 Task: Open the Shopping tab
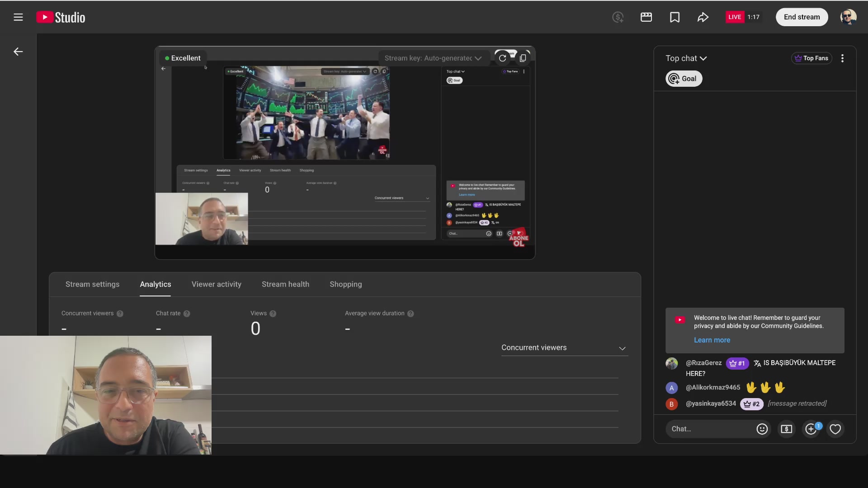click(346, 284)
